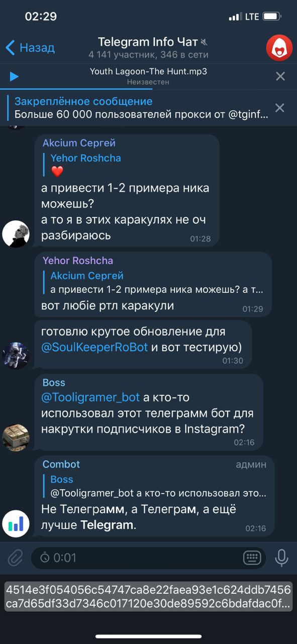Screen dimensions: 297x644
Task: Hide the pinned message banner
Action: 280,108
